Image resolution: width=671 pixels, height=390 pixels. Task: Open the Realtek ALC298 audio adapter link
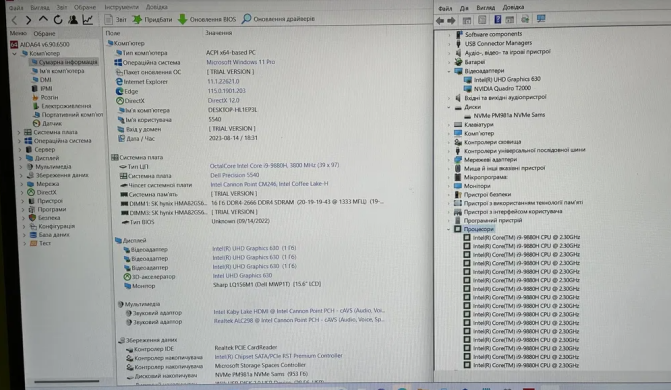(x=299, y=320)
